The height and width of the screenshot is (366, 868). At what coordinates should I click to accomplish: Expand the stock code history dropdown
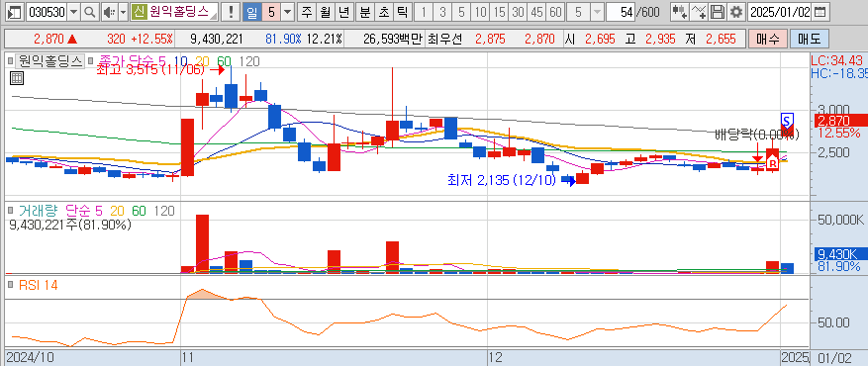click(x=74, y=12)
